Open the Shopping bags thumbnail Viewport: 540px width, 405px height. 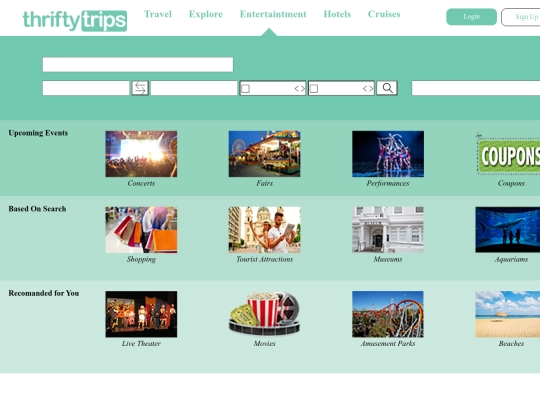141,230
